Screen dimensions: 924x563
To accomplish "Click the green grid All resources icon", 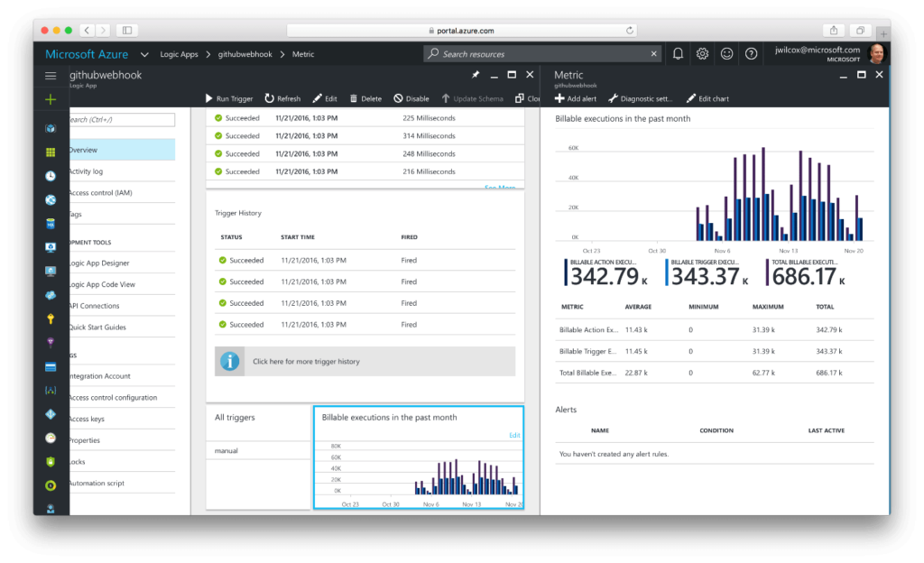I will 51,152.
